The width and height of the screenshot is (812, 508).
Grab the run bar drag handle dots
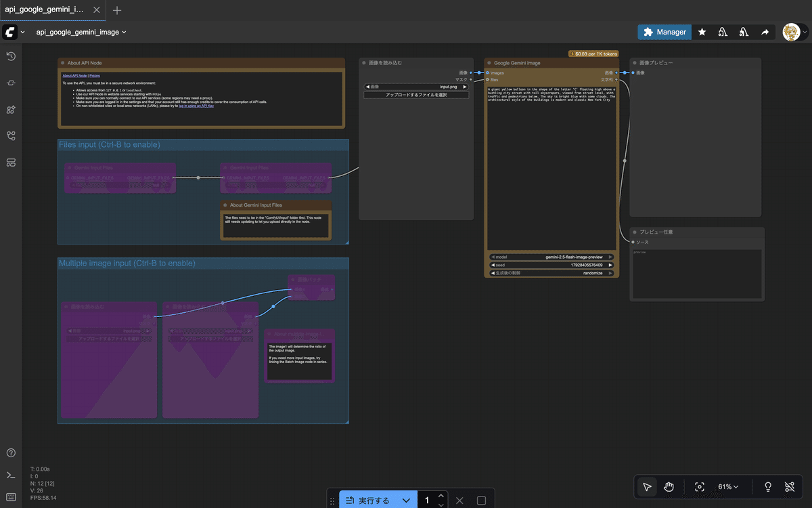click(x=332, y=501)
